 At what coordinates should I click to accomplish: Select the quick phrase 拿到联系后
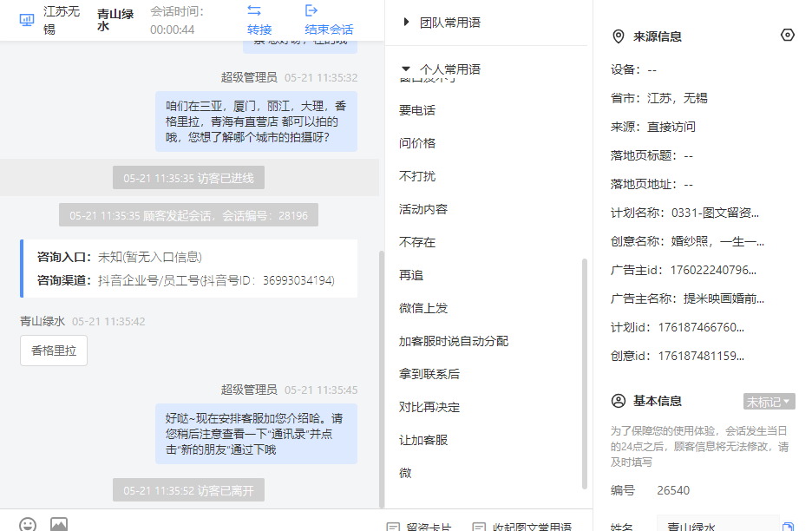coord(429,374)
